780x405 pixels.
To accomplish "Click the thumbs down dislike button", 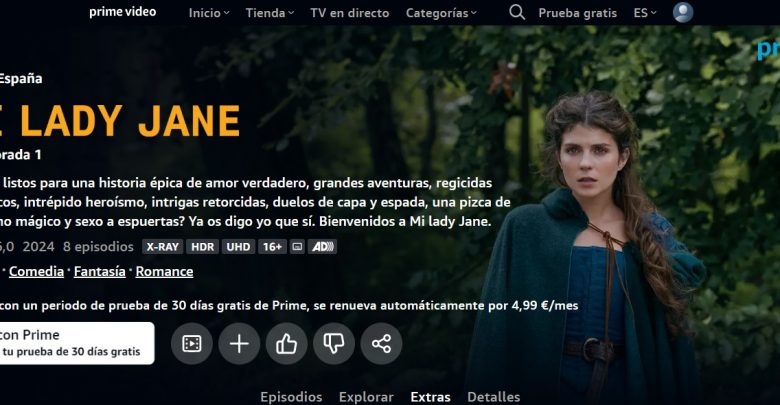I will click(334, 343).
